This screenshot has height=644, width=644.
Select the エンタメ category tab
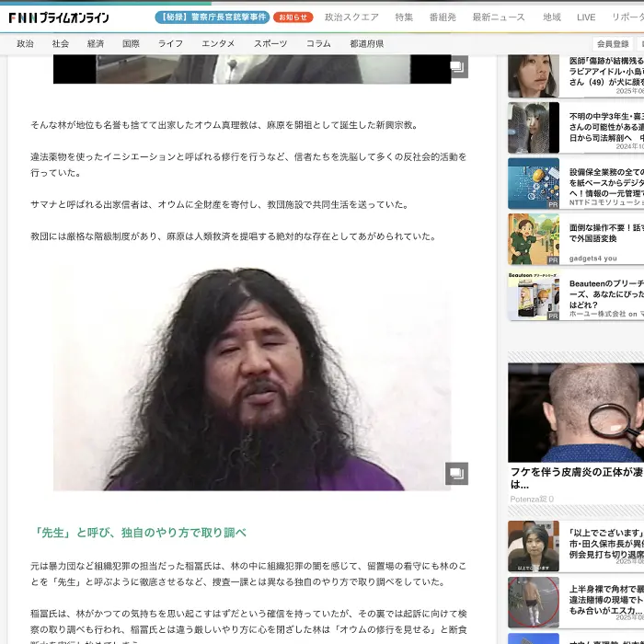click(218, 43)
